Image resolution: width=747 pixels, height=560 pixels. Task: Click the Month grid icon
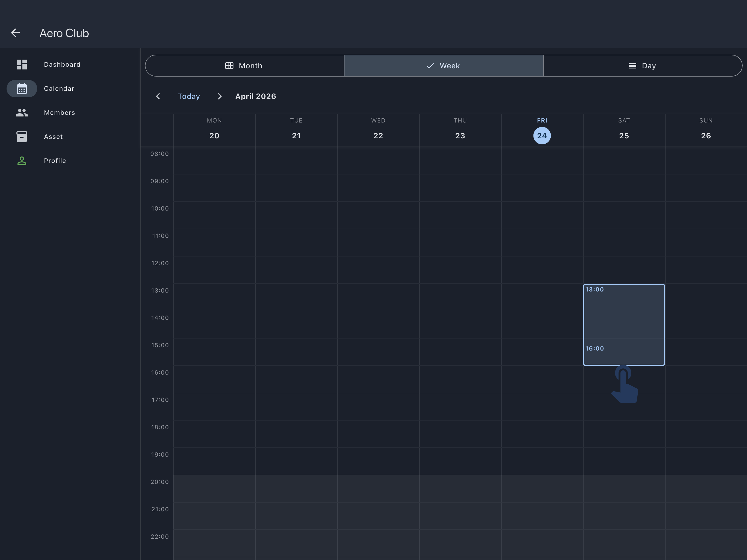tap(229, 66)
